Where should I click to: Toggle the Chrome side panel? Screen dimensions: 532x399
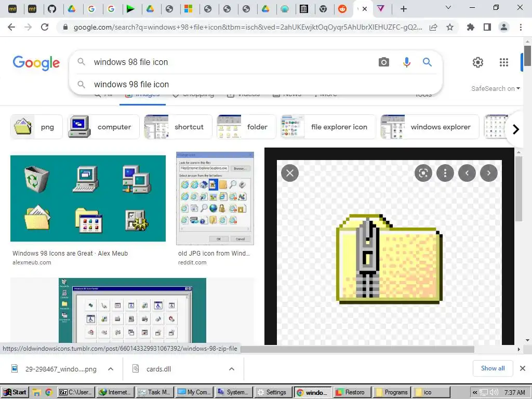487,27
